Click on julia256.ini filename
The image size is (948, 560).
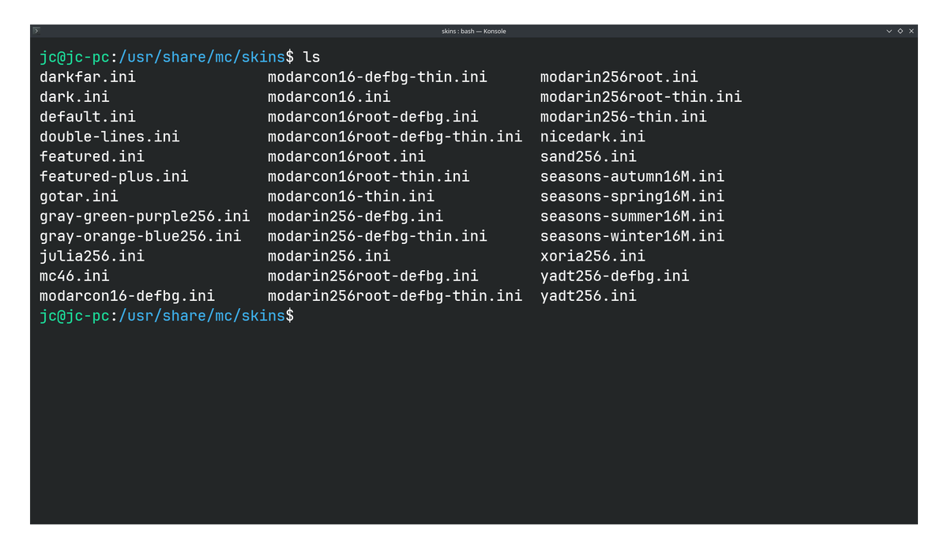92,256
